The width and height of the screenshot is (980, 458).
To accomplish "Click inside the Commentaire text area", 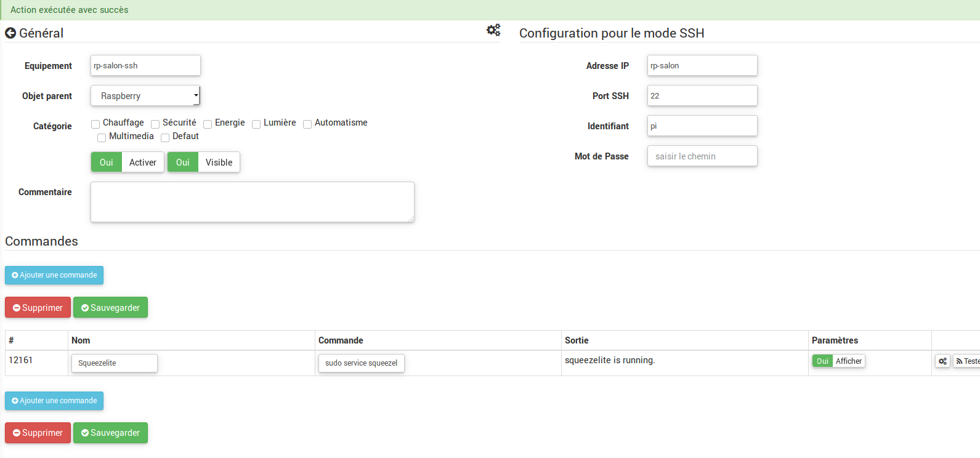I will [x=253, y=202].
